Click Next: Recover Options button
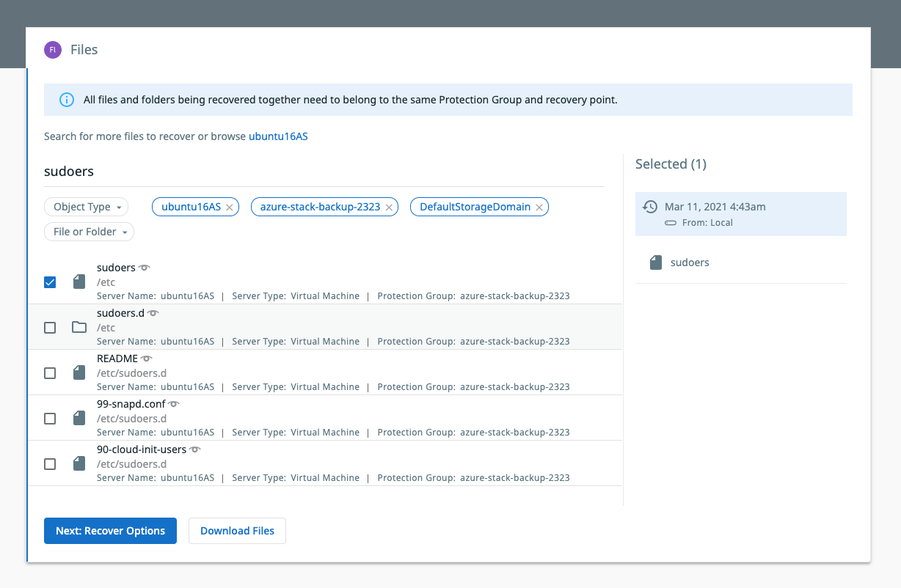Viewport: 901px width, 588px height. click(x=110, y=531)
